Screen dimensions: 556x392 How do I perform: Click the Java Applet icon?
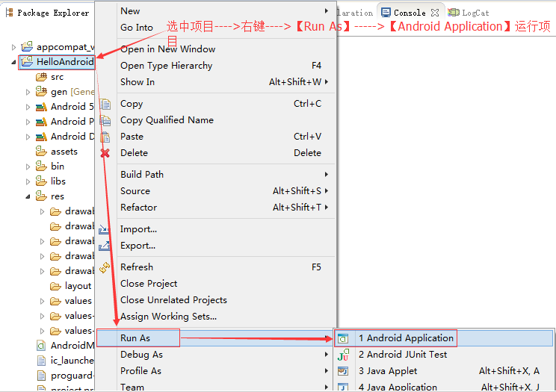[343, 371]
